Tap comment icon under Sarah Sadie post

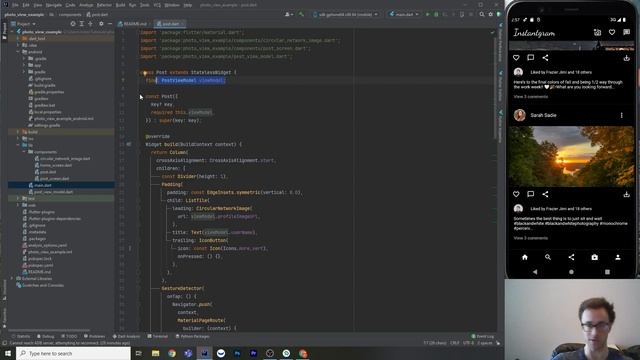click(531, 194)
